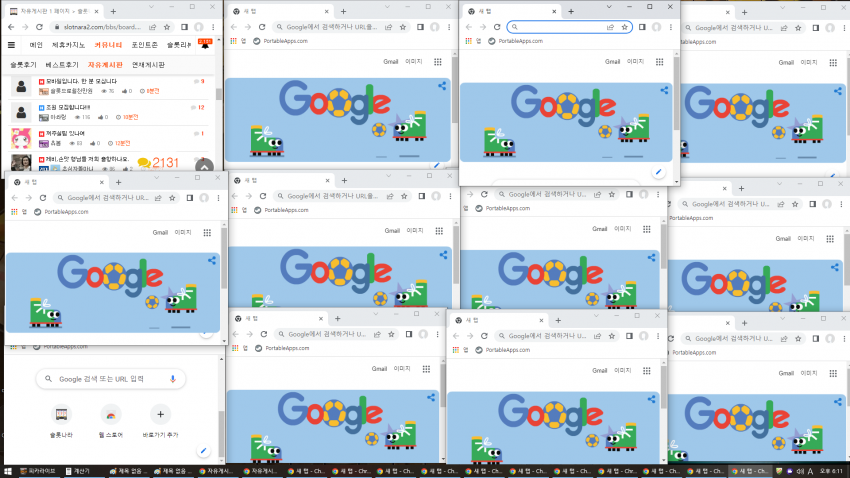Open Chrome menu in slotnara2.com window

(213, 27)
